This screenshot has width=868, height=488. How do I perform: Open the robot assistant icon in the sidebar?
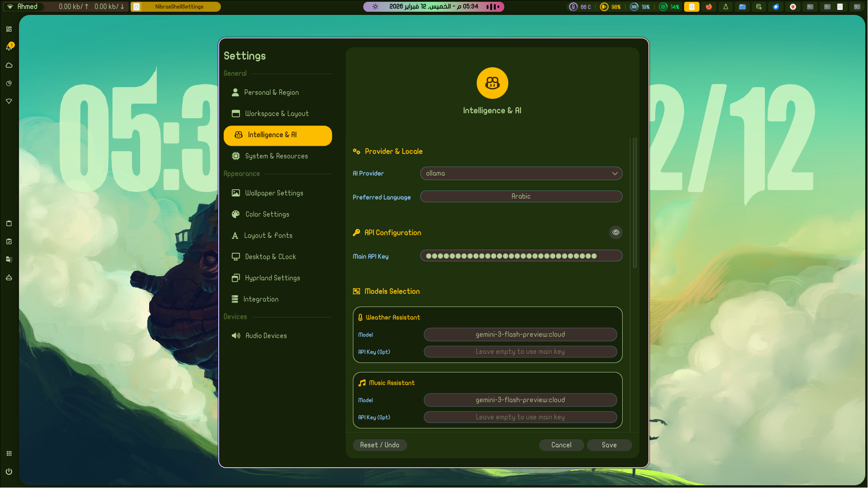(9, 278)
